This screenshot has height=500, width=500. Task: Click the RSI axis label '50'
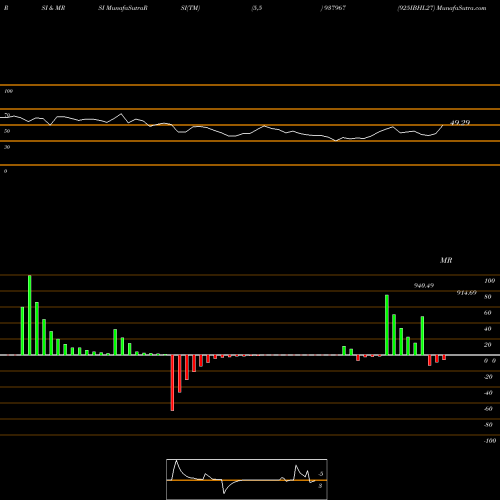7,131
